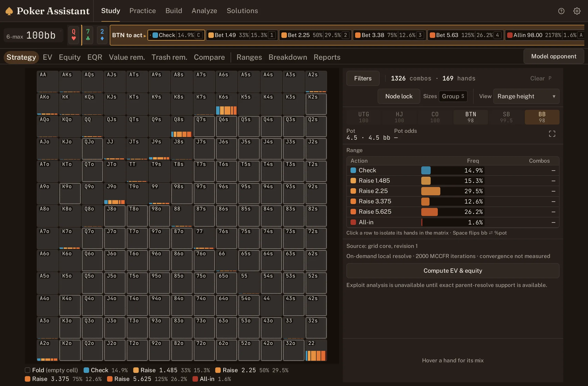Choose the Allin 98.00 action

tap(545, 35)
